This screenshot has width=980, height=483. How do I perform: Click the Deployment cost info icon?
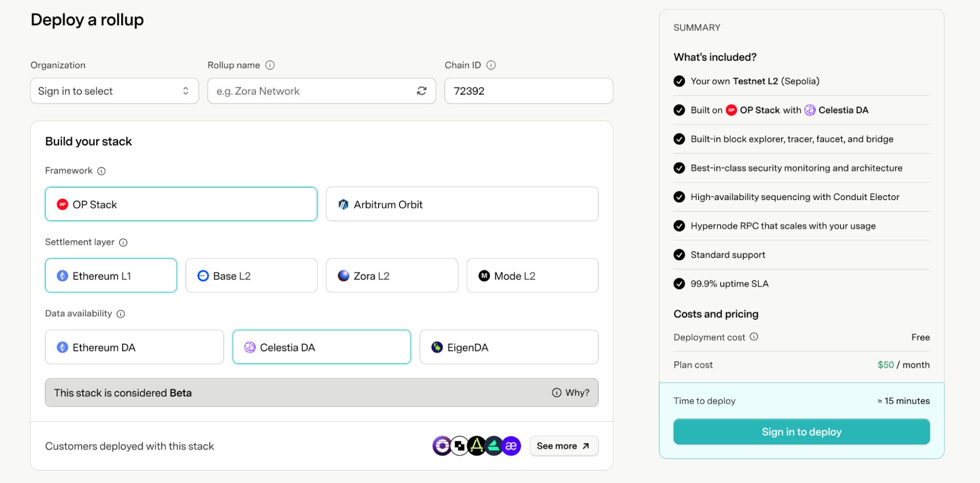754,337
